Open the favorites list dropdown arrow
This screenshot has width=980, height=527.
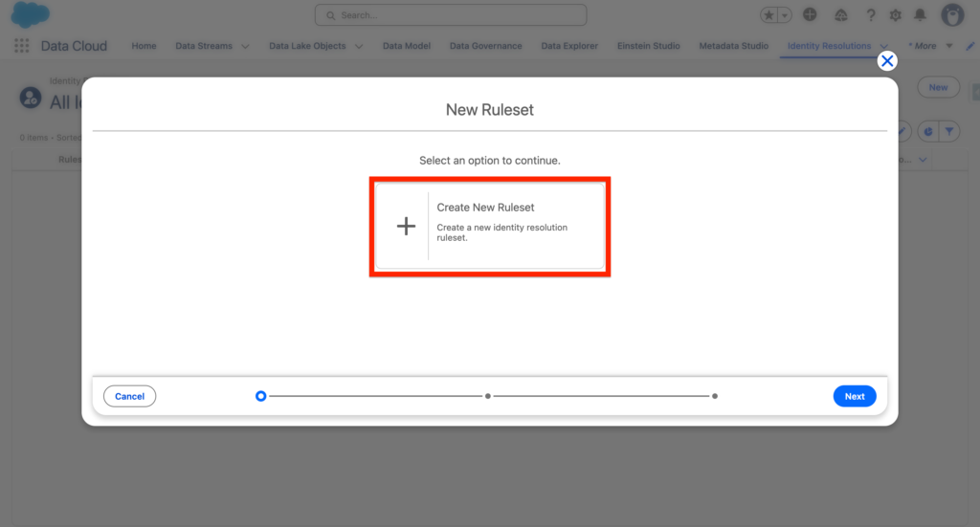(x=786, y=15)
